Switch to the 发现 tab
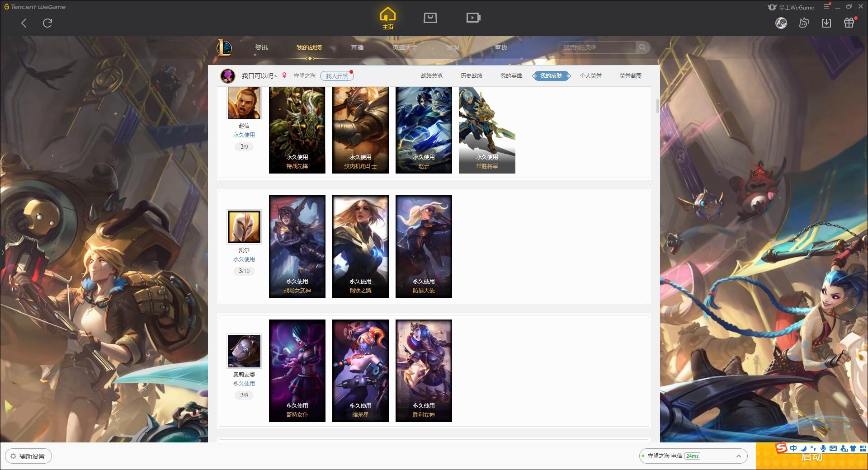 coord(453,47)
